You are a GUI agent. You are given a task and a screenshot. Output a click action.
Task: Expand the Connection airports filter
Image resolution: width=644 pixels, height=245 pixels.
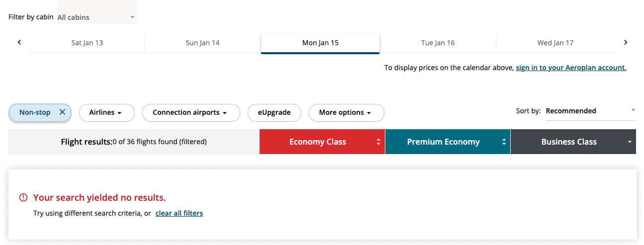(190, 113)
